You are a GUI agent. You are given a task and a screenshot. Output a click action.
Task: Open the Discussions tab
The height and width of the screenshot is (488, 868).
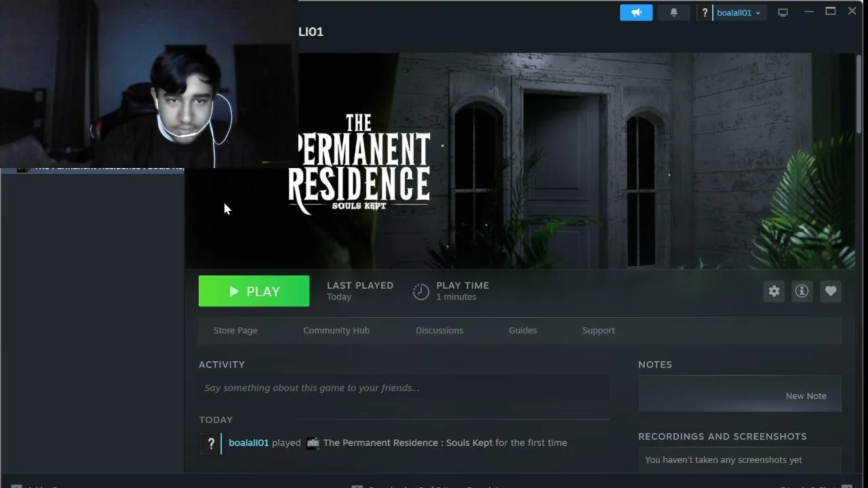click(439, 330)
